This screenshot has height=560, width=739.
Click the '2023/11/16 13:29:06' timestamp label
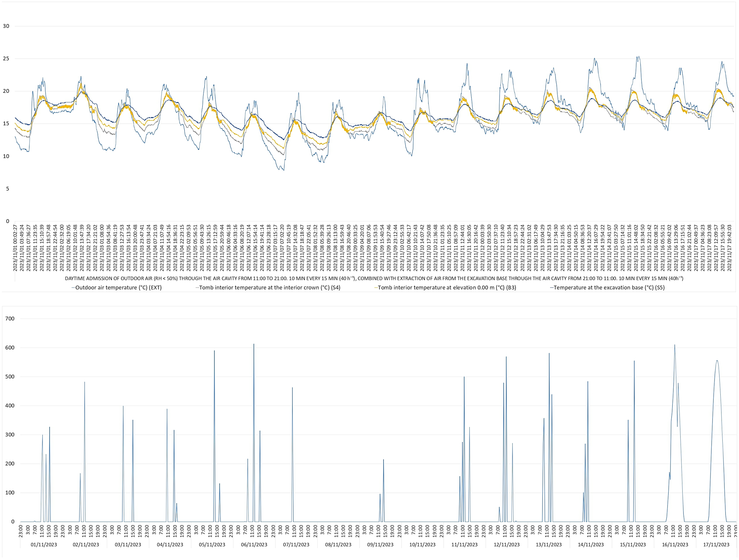tap(676, 248)
